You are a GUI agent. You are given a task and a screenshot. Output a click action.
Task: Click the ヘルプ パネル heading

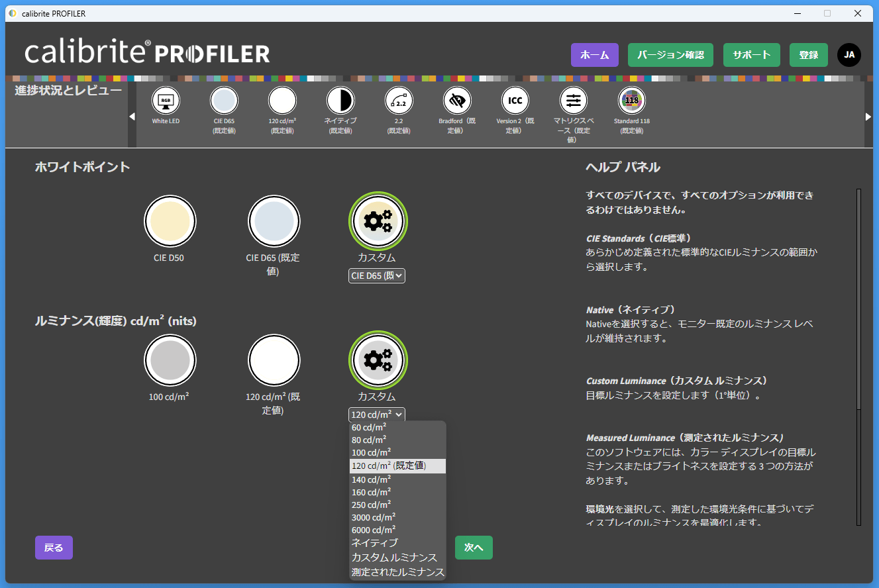click(623, 167)
